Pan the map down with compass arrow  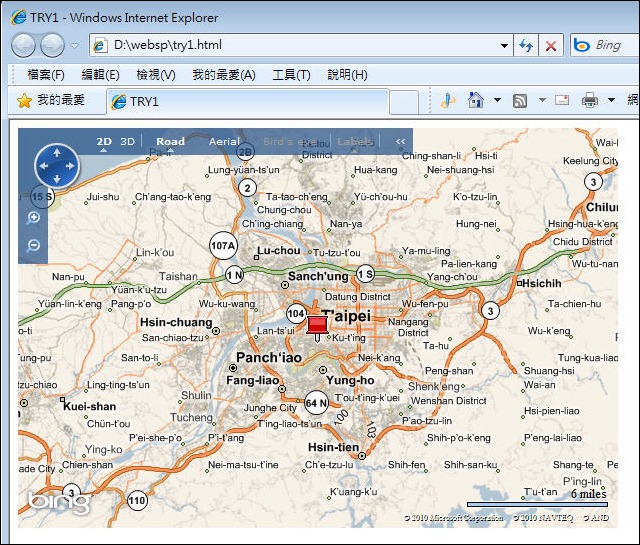(57, 179)
